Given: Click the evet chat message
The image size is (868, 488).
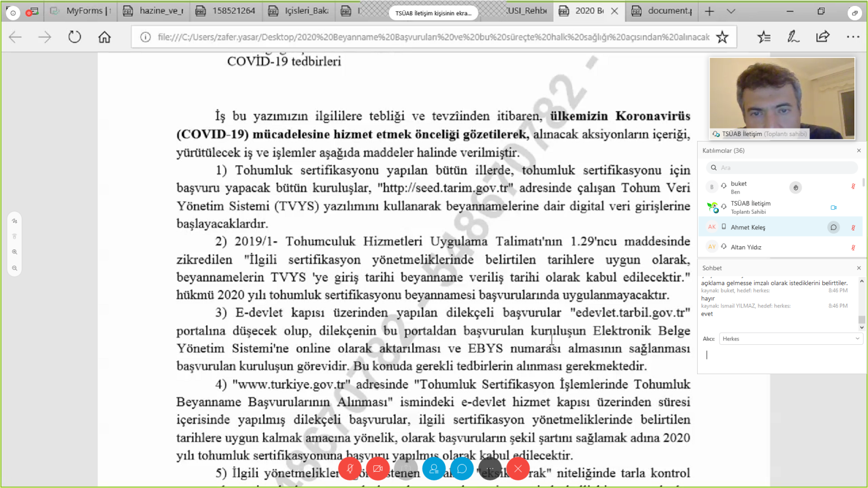Looking at the screenshot, I should click(x=707, y=314).
